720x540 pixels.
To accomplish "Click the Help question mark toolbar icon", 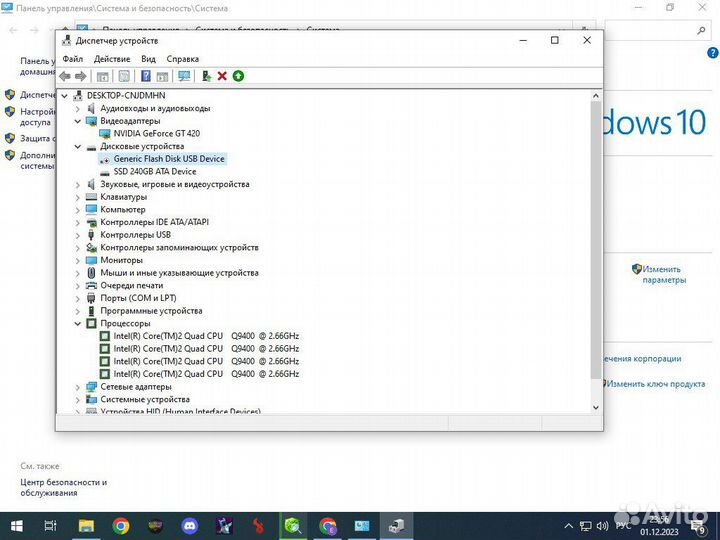I will (146, 76).
